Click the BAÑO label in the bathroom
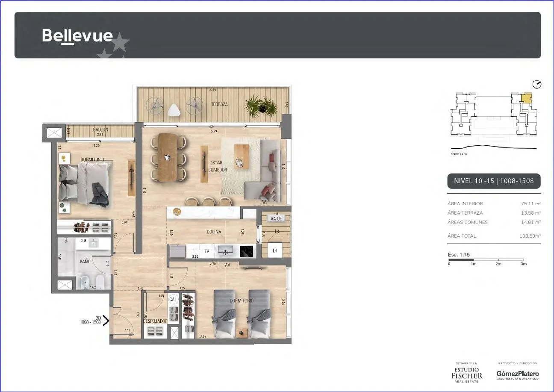The height and width of the screenshot is (392, 554). pyautogui.click(x=85, y=260)
